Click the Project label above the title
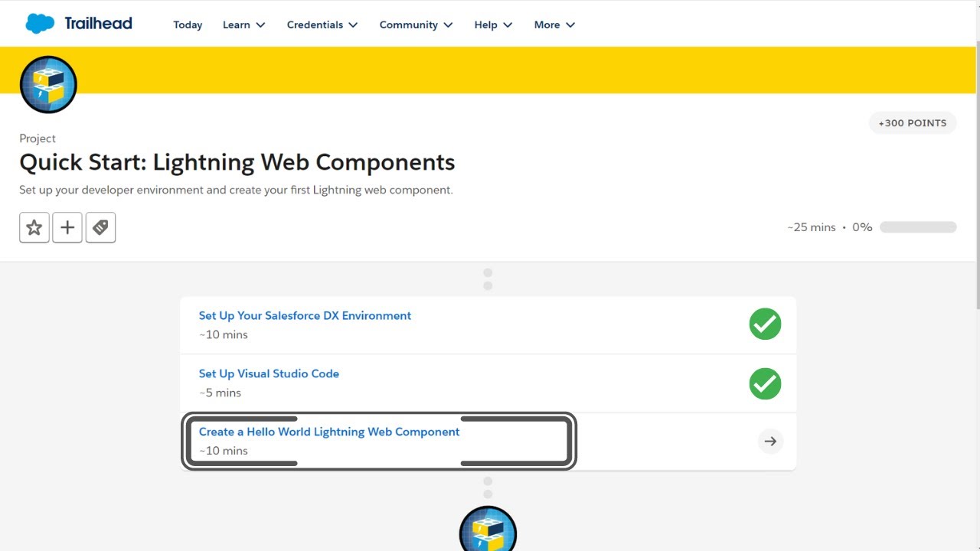Screen dimensions: 980x551 38,139
